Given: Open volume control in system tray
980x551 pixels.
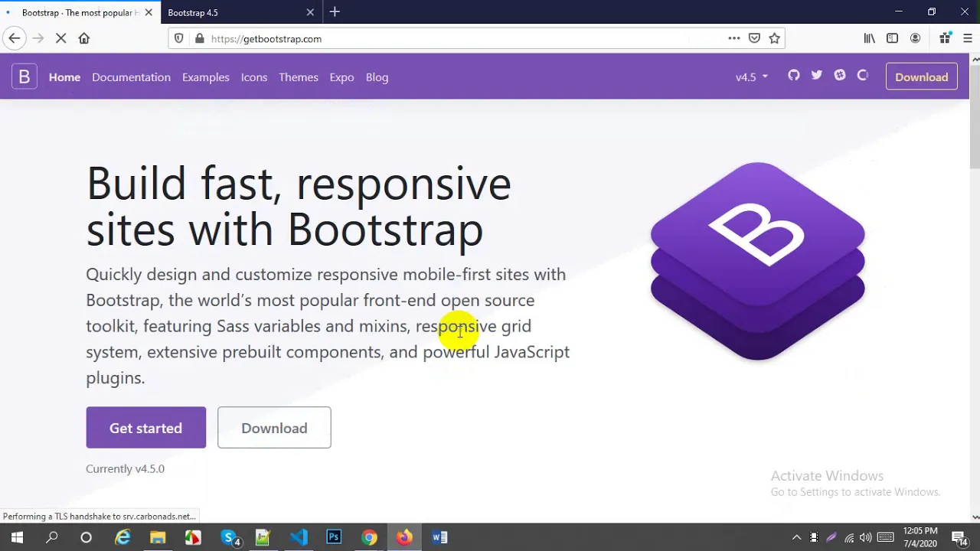Looking at the screenshot, I should click(x=866, y=537).
